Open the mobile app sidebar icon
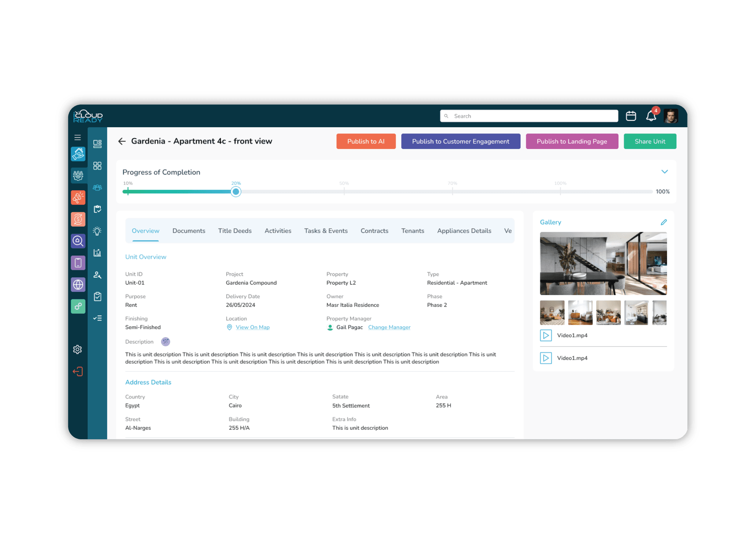 click(78, 263)
